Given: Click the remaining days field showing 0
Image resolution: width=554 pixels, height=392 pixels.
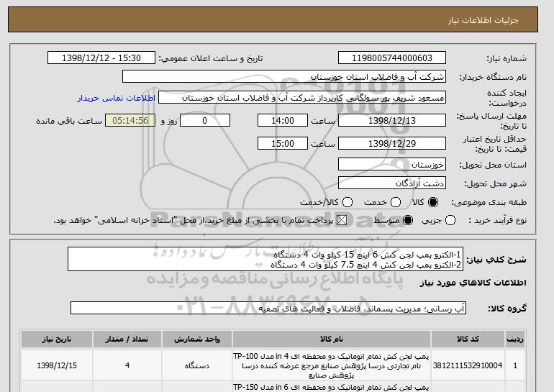Looking at the screenshot, I should click(205, 120).
